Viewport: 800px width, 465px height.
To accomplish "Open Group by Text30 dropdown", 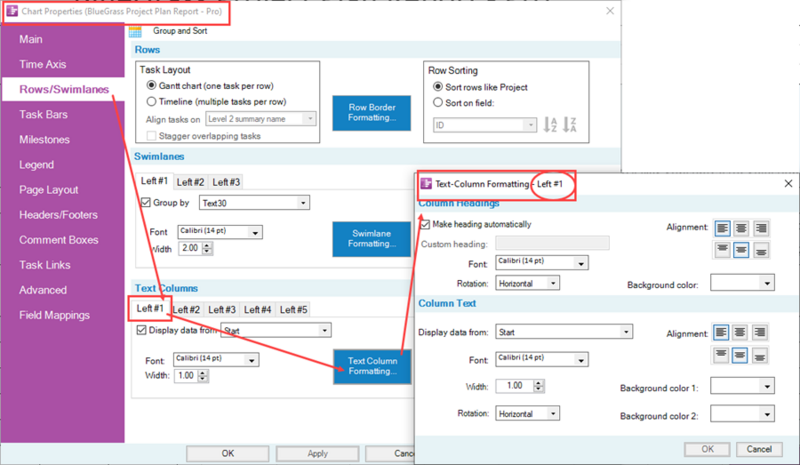I will coord(254,203).
